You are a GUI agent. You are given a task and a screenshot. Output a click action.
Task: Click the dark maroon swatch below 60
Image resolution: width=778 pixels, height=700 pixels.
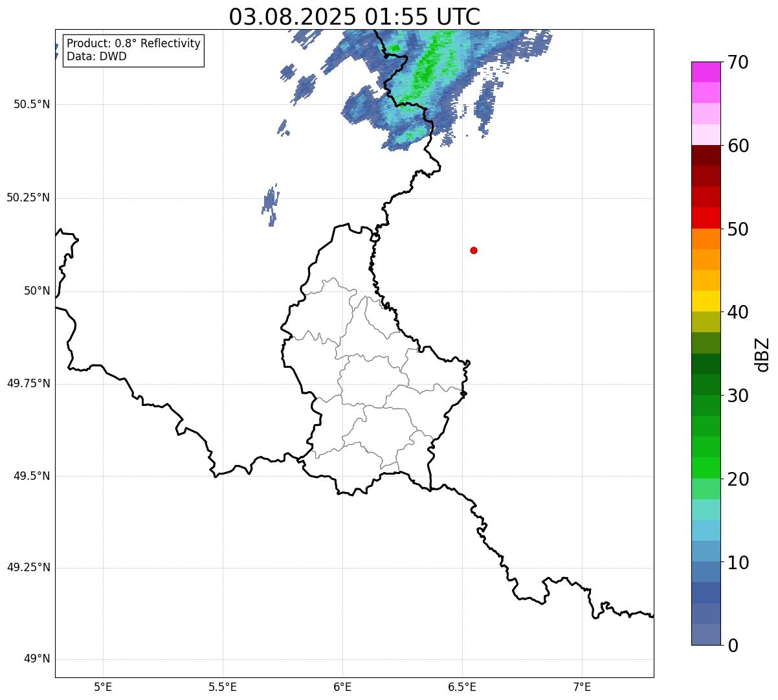point(706,155)
